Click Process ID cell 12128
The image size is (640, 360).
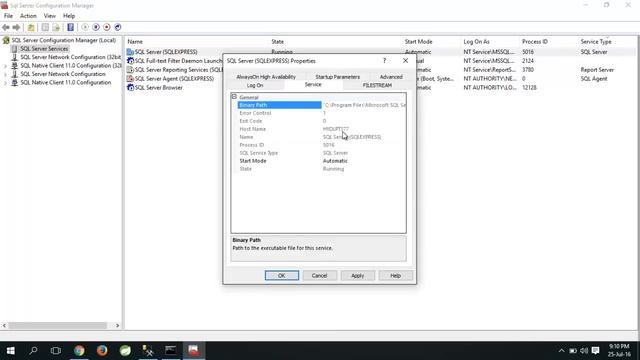[529, 88]
